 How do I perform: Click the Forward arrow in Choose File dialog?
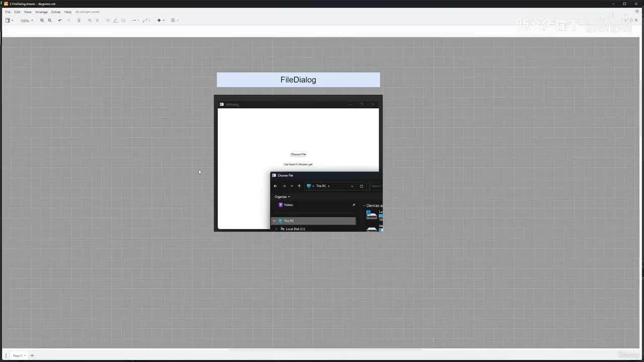coord(284,186)
